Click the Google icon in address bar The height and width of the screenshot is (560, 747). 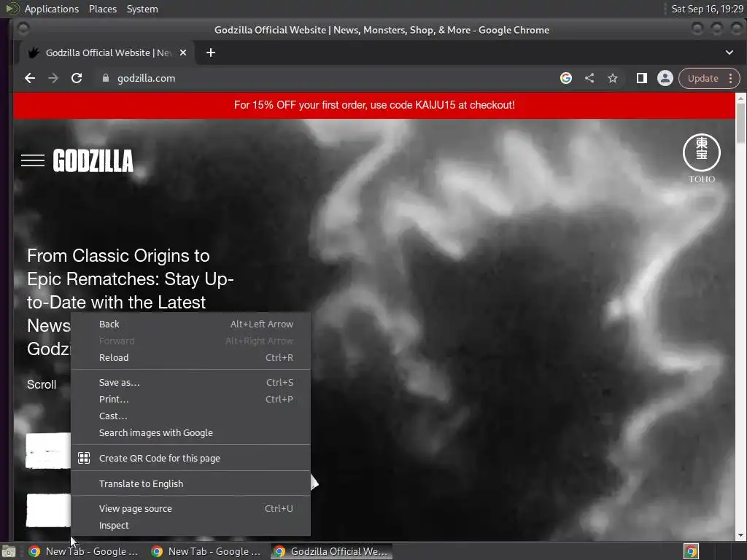[x=566, y=78]
